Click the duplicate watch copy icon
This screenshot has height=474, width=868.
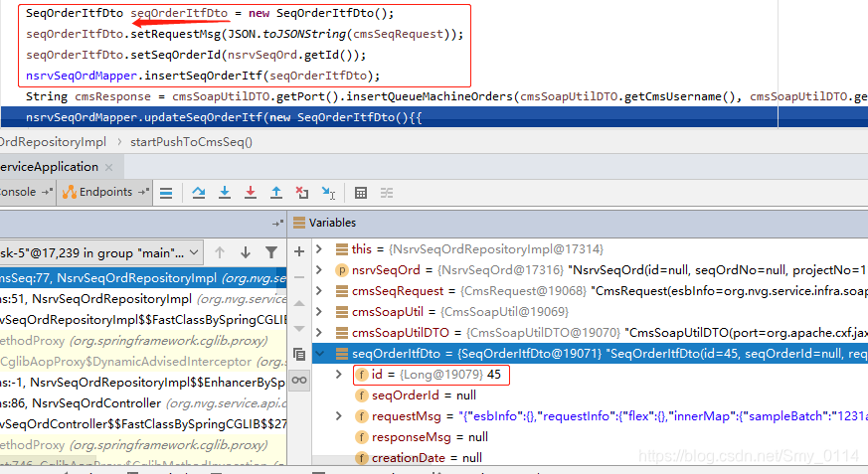pos(299,354)
